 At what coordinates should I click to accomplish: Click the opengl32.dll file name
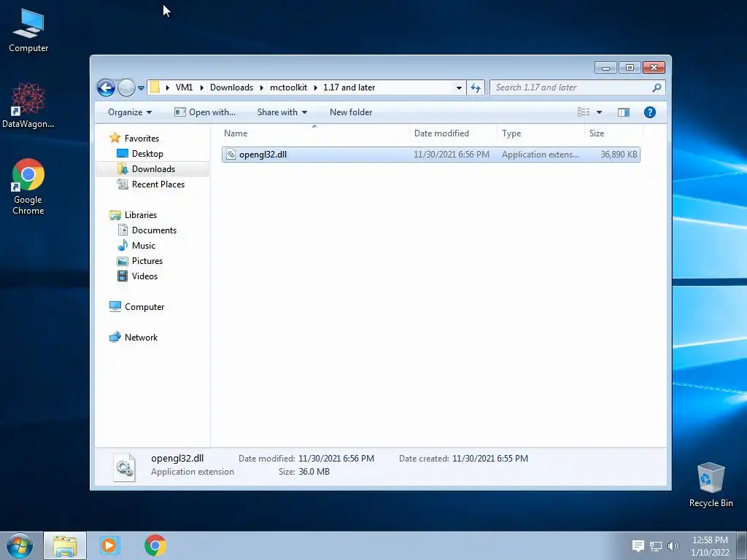[x=263, y=155]
